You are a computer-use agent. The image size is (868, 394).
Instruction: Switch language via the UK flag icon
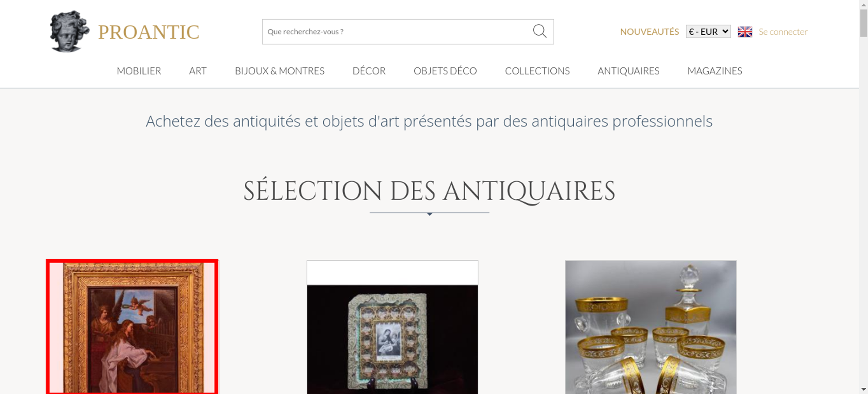pyautogui.click(x=745, y=32)
